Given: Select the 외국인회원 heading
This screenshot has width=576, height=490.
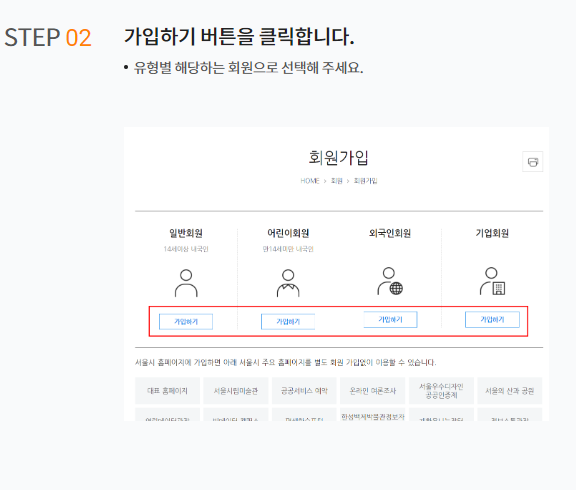Looking at the screenshot, I should coord(390,233).
